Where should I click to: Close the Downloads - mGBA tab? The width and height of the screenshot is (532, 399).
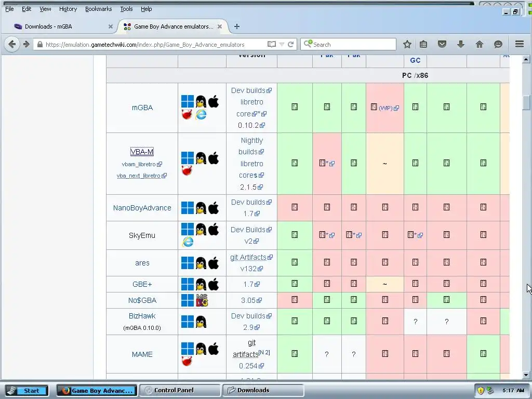[x=110, y=26]
